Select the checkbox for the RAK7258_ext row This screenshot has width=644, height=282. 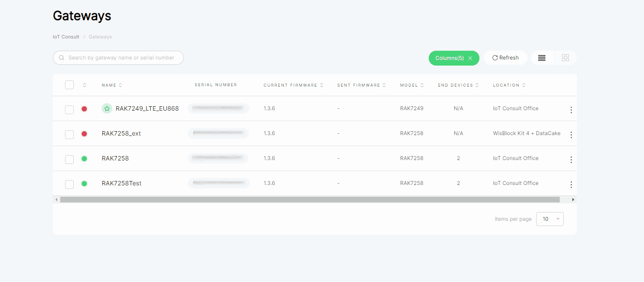coord(69,134)
